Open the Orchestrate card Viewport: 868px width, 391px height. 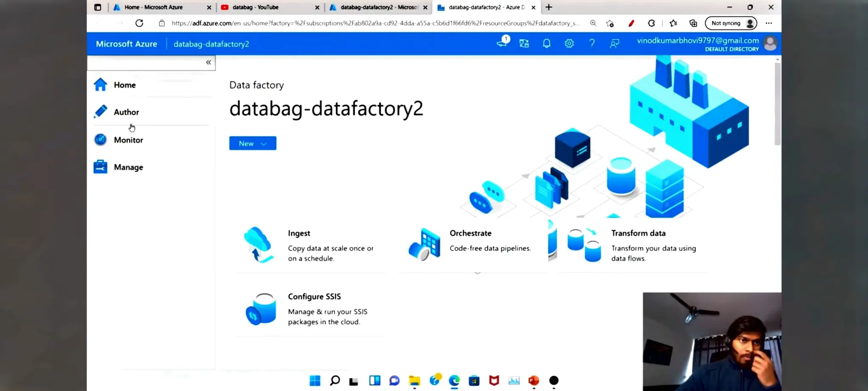[473, 246]
